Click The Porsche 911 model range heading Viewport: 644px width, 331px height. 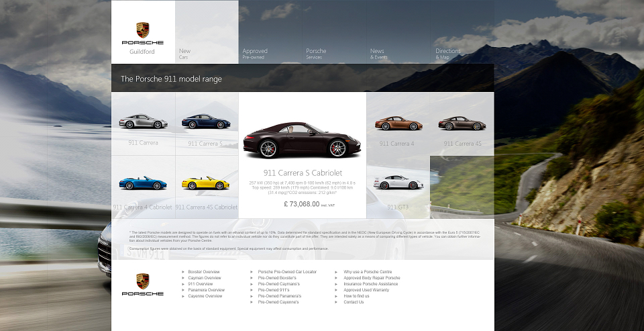click(171, 79)
